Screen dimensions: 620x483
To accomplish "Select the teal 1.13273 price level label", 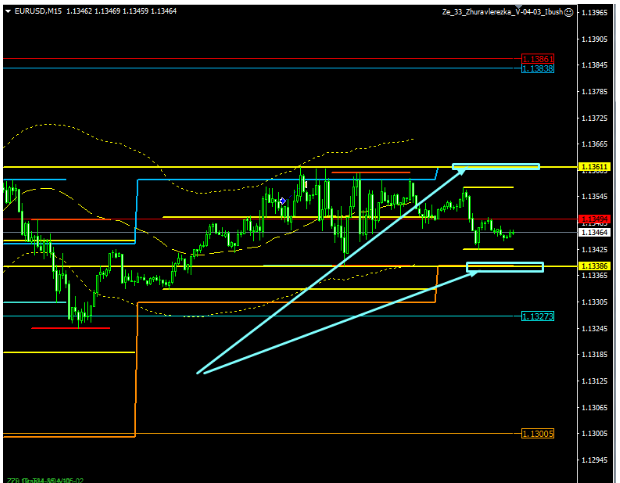I will (x=537, y=316).
